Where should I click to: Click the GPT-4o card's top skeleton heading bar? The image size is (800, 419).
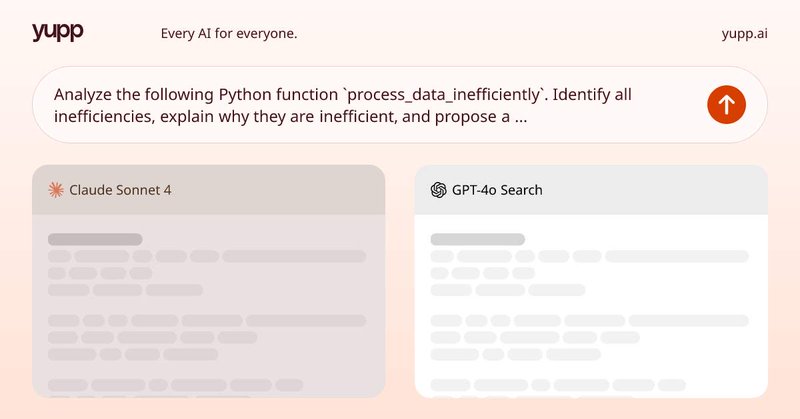pyautogui.click(x=477, y=240)
